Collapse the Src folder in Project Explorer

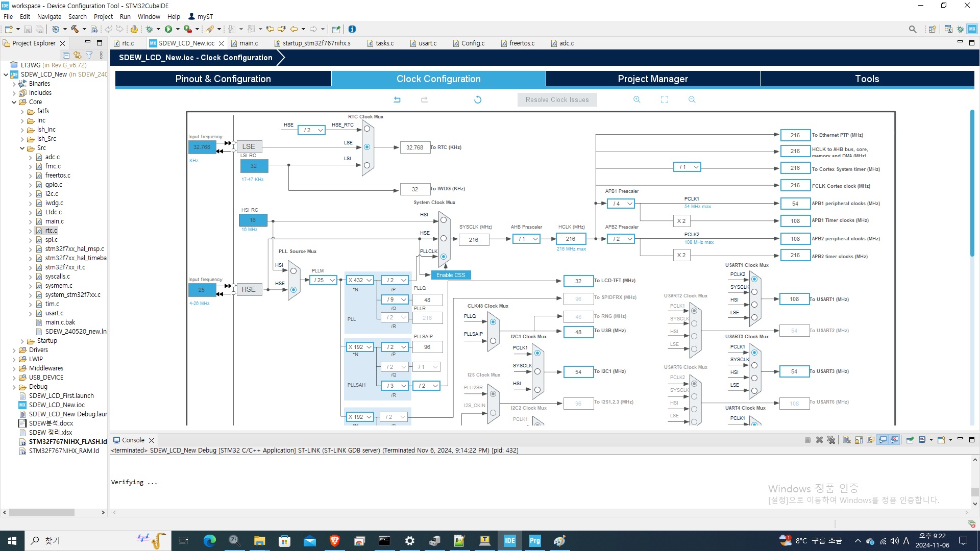[22, 148]
